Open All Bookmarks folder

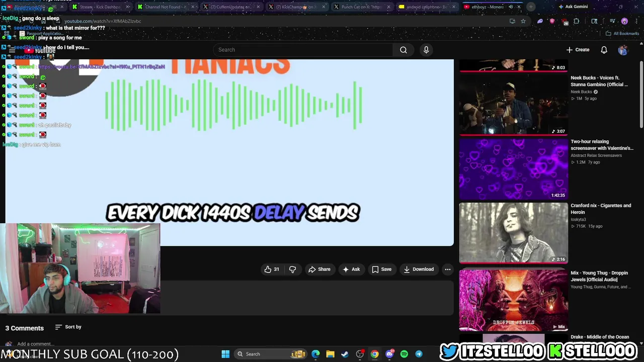622,33
